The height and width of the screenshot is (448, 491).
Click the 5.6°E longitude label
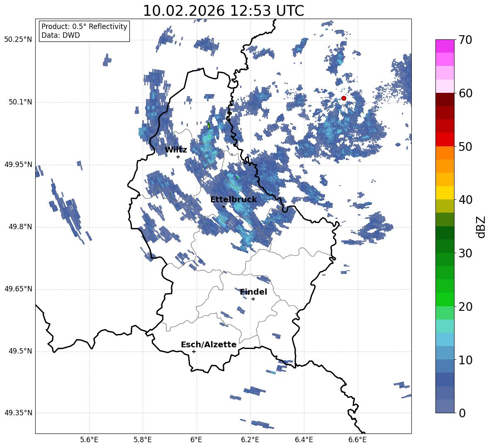(89, 440)
